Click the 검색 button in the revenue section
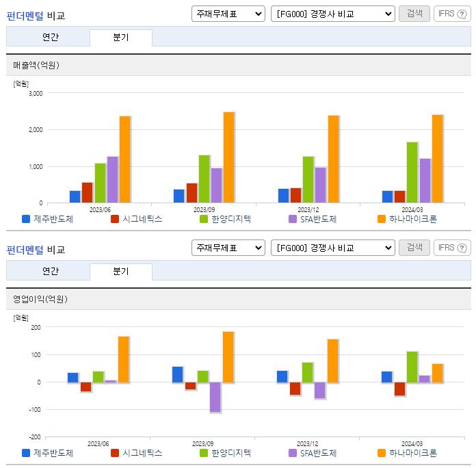The image size is (476, 468). coord(414,14)
